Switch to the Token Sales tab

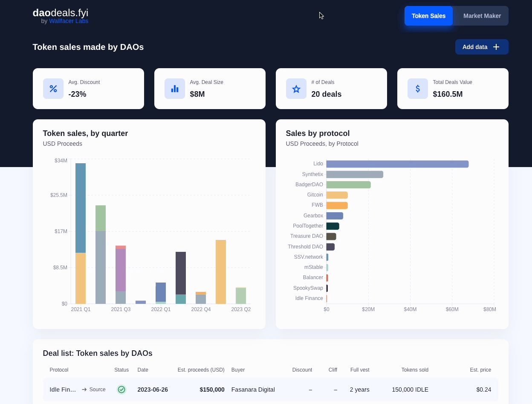click(x=428, y=16)
